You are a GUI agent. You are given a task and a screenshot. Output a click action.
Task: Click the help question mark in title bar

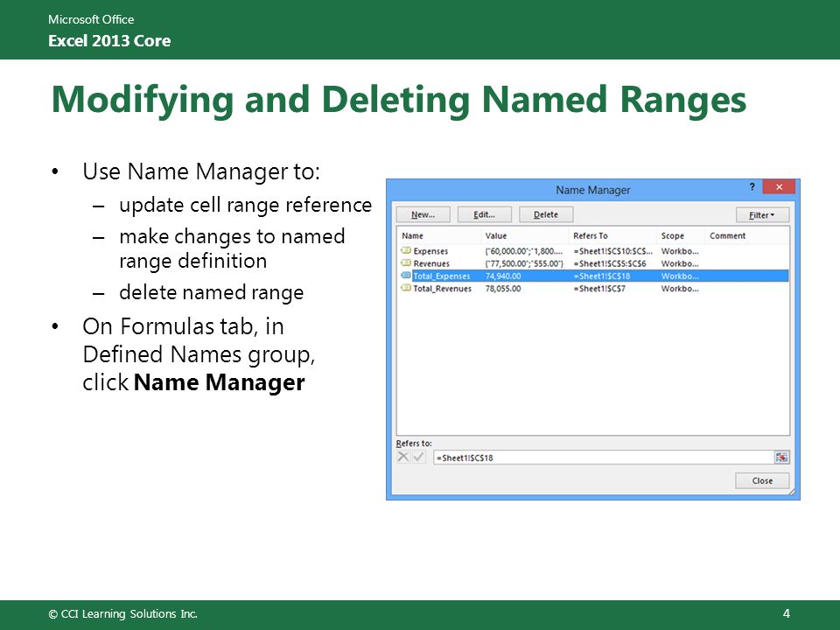coord(752,186)
